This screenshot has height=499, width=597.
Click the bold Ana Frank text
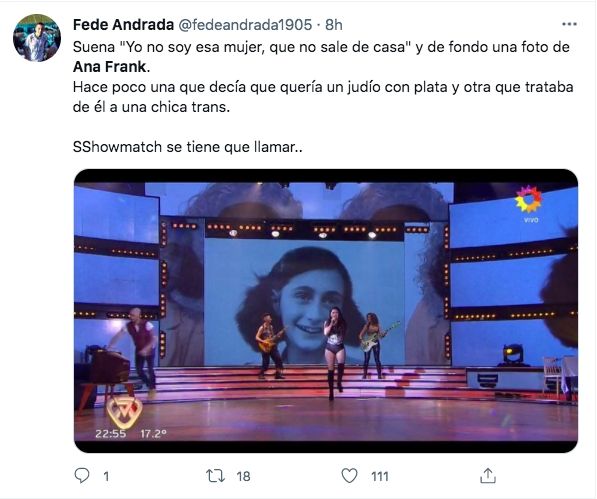[109, 67]
